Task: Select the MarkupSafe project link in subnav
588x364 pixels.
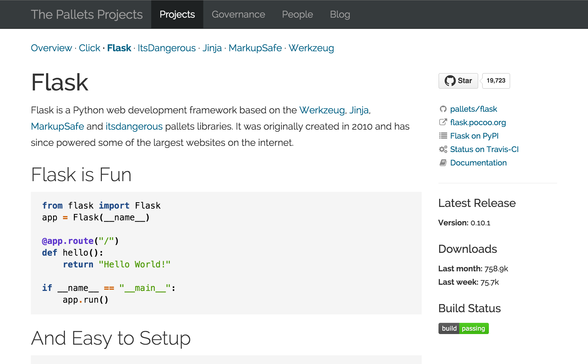Action: pyautogui.click(x=255, y=48)
